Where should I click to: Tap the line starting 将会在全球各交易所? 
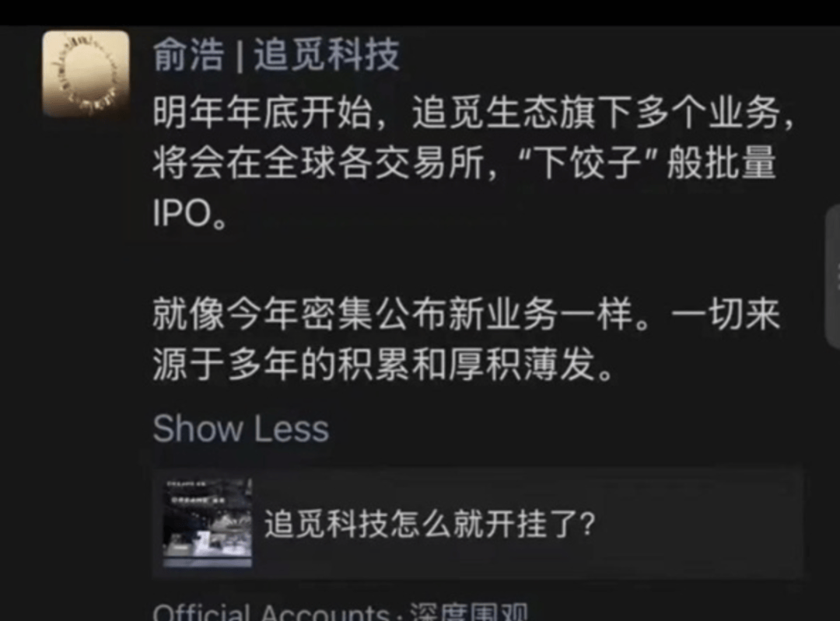(x=464, y=162)
